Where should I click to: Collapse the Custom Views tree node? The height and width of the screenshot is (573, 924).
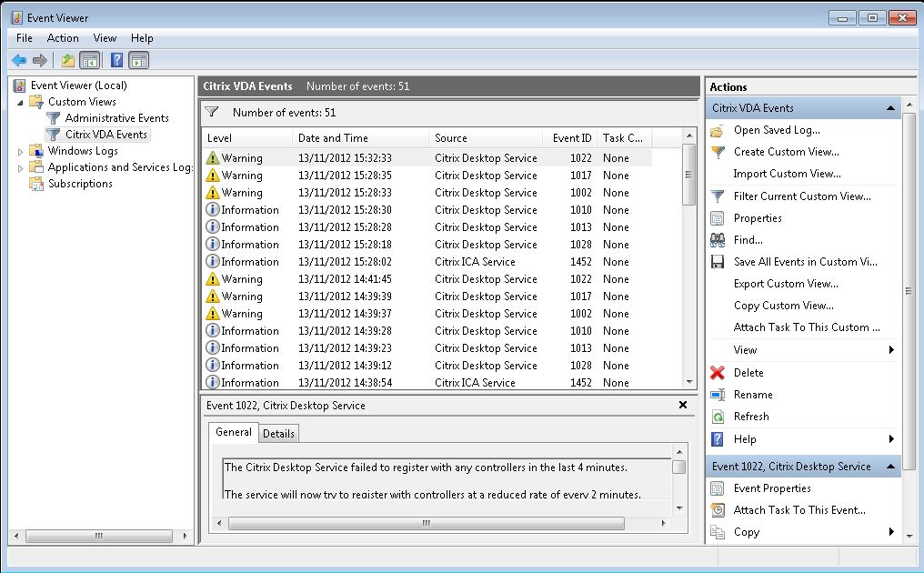click(x=21, y=102)
